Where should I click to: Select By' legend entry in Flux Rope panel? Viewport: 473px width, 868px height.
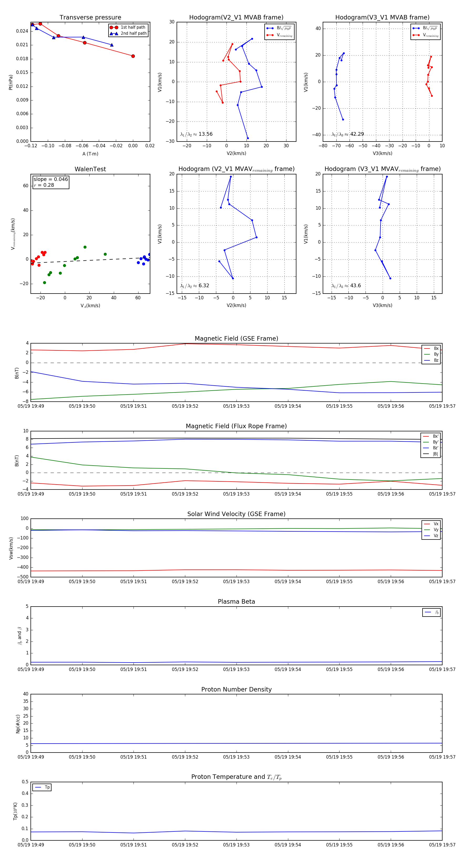click(431, 442)
